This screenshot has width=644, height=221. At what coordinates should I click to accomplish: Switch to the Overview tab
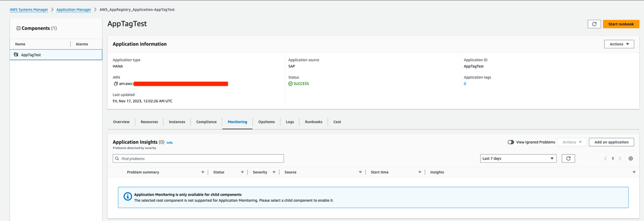click(x=121, y=122)
